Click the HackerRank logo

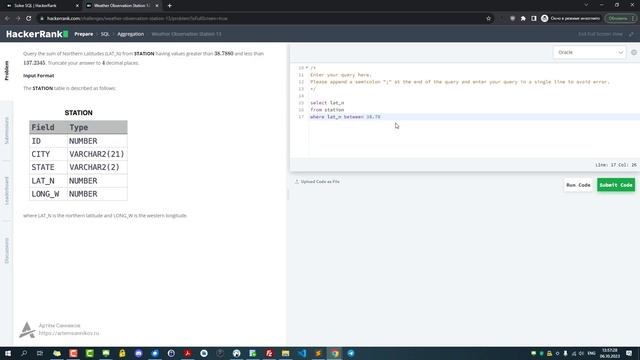click(37, 34)
